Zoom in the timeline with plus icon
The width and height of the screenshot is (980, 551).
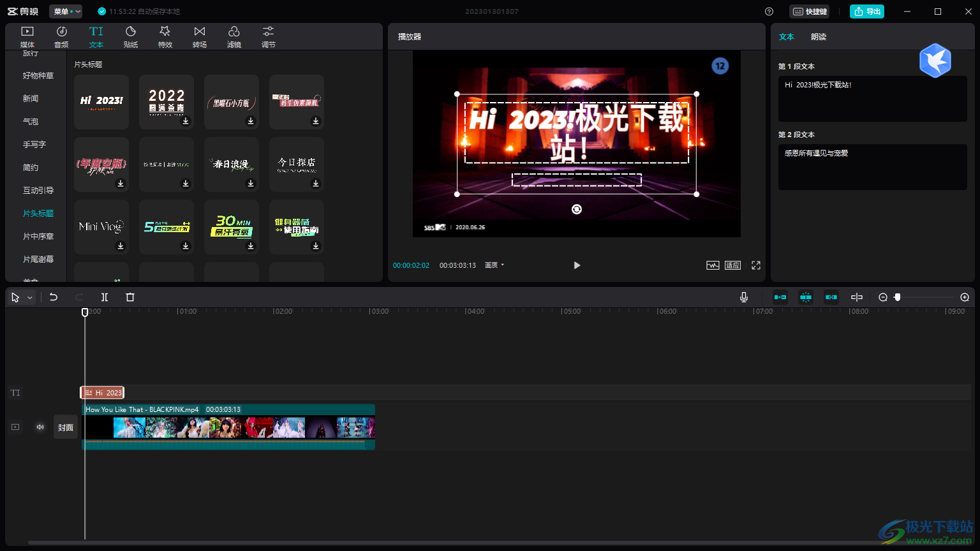coord(965,297)
